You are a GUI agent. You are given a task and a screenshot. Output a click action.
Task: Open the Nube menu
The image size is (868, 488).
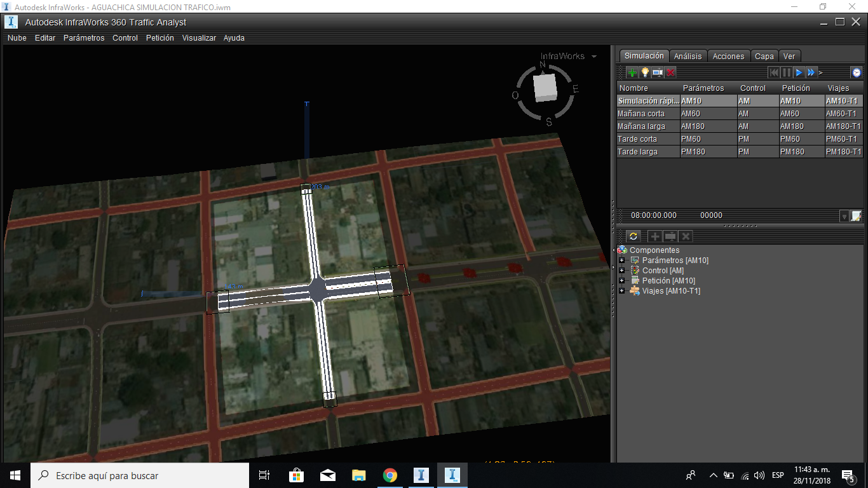[x=17, y=38]
